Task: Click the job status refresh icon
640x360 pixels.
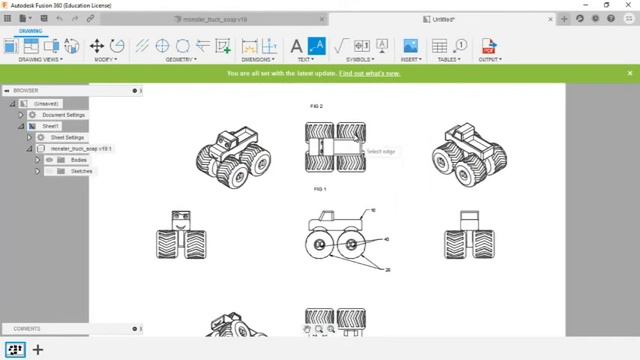Action: (x=580, y=18)
